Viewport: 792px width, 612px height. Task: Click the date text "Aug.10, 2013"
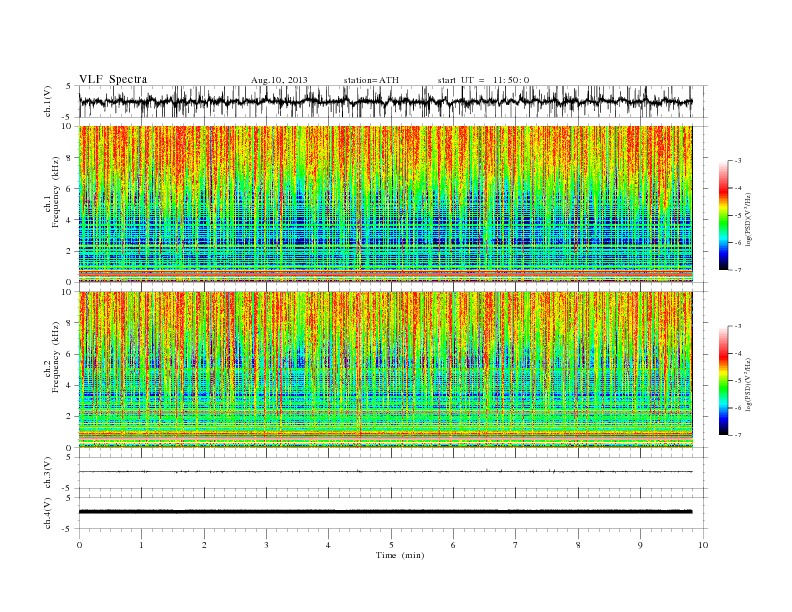pyautogui.click(x=279, y=80)
